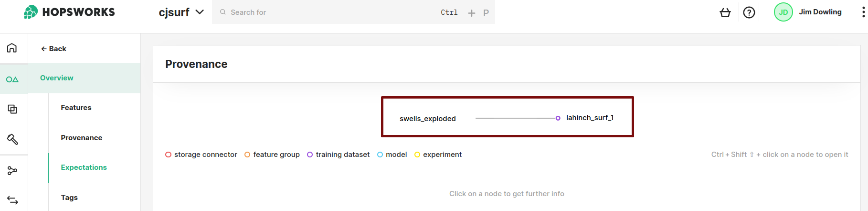Click the swap arrows sidebar icon
The image size is (868, 211).
click(12, 200)
